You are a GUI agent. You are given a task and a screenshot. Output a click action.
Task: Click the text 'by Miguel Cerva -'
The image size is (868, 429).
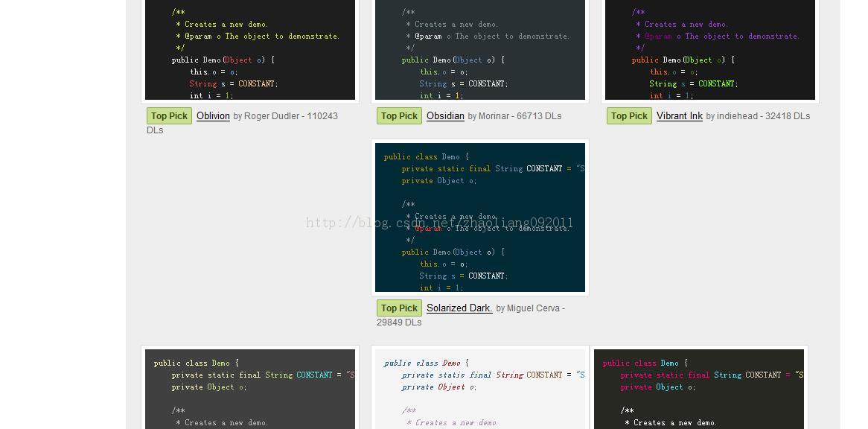tap(530, 308)
